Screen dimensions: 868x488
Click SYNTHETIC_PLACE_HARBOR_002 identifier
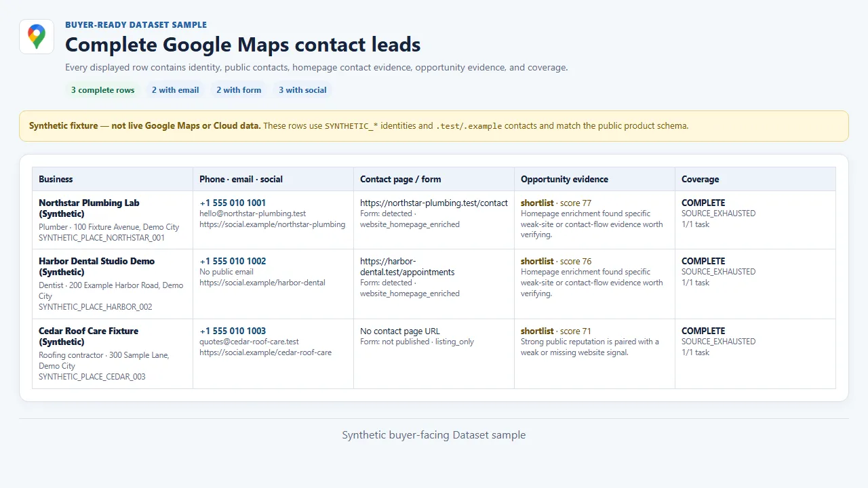(x=96, y=307)
